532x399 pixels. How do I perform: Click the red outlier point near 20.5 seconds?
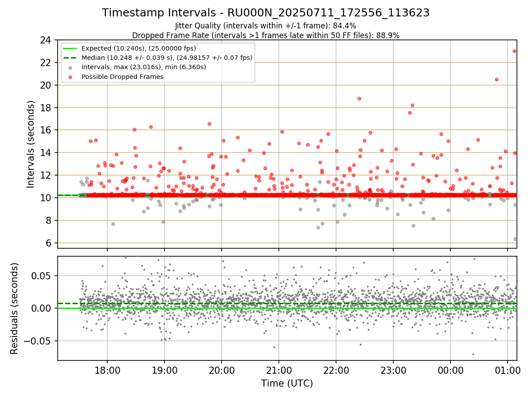[x=497, y=80]
